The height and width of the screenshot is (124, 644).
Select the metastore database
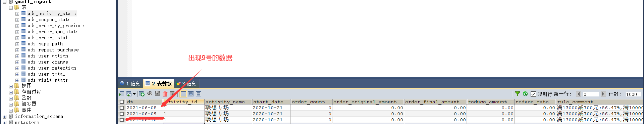[x=27, y=122]
